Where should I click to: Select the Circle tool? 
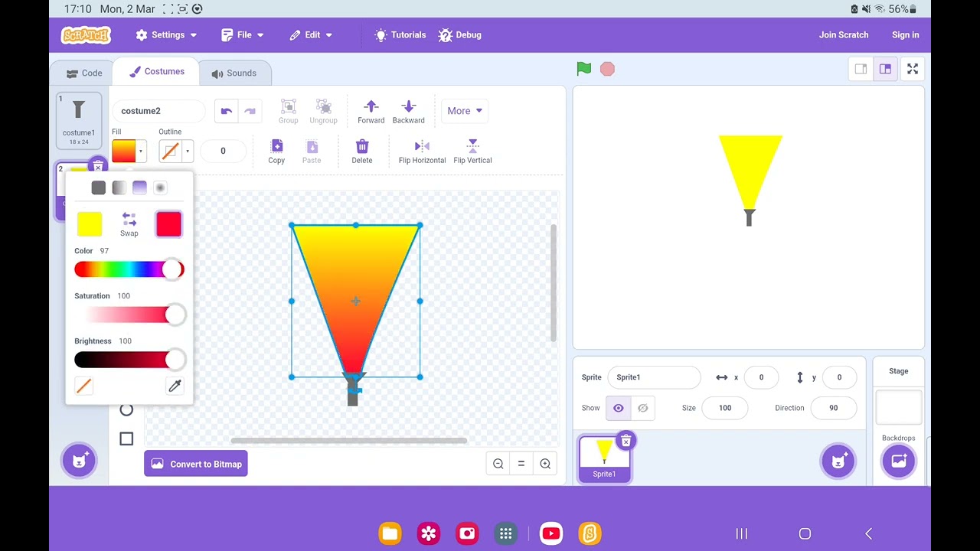[126, 409]
